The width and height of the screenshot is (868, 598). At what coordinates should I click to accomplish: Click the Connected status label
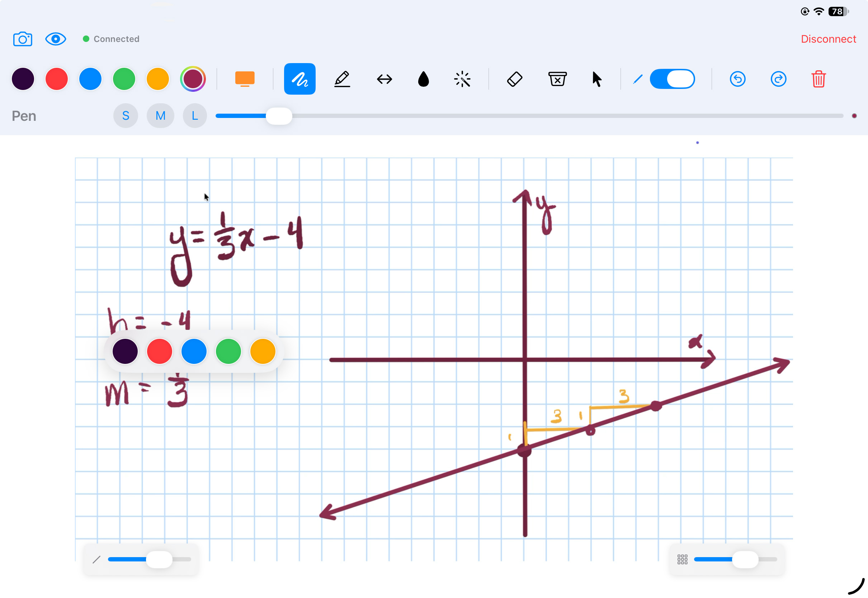pyautogui.click(x=116, y=39)
